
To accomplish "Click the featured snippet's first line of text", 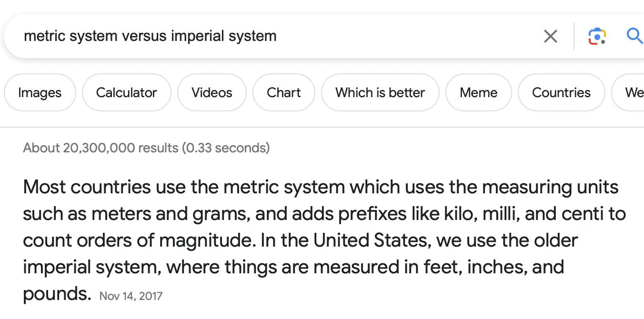I will coord(321,187).
